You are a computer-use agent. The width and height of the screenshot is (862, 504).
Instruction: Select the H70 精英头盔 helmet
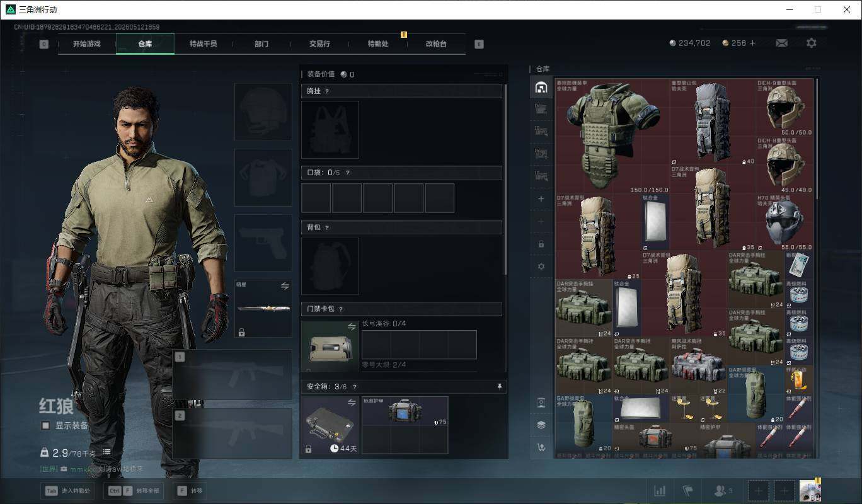point(784,222)
